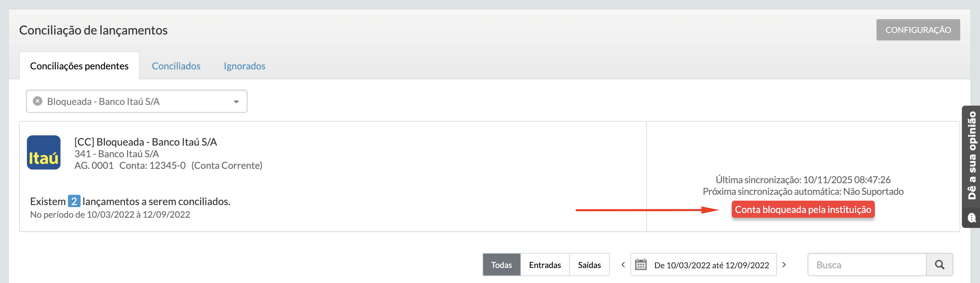The image size is (980, 283).
Task: Select the Conciliações pendentes tab
Action: (x=79, y=66)
